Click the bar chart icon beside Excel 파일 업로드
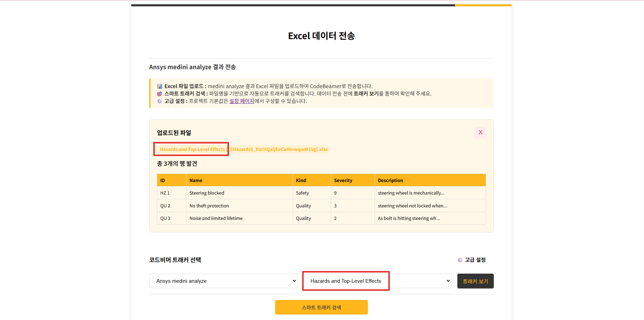Image resolution: width=644 pixels, height=320 pixels. point(159,86)
